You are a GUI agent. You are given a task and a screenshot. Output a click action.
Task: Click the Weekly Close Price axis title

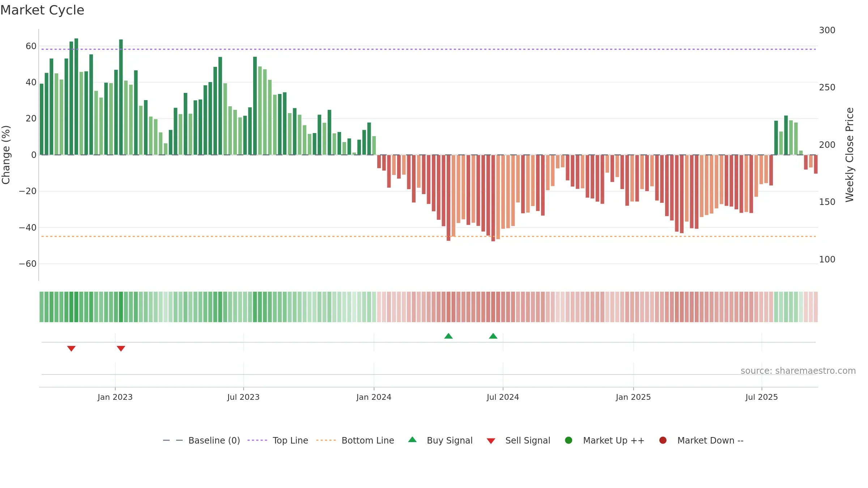point(850,155)
